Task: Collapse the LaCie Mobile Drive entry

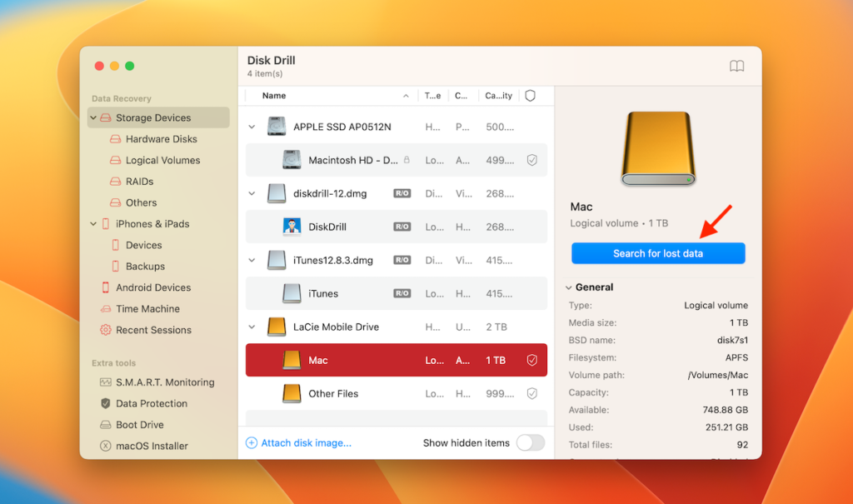Action: point(252,327)
